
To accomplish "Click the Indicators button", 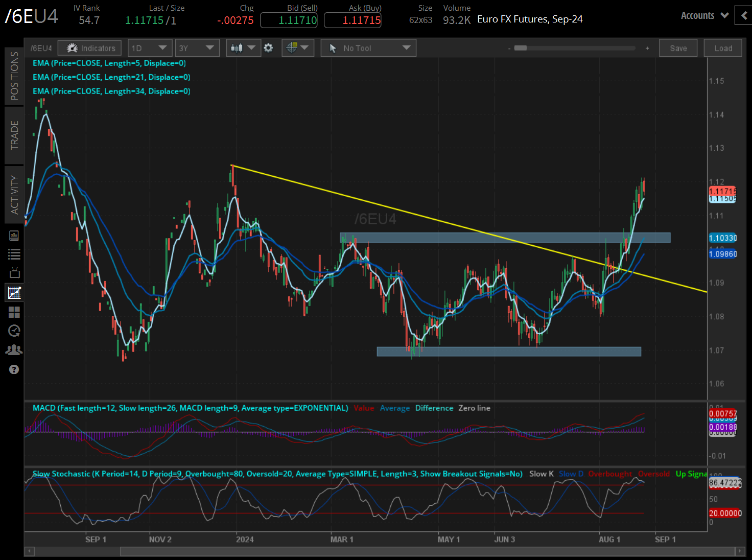I will pyautogui.click(x=90, y=48).
